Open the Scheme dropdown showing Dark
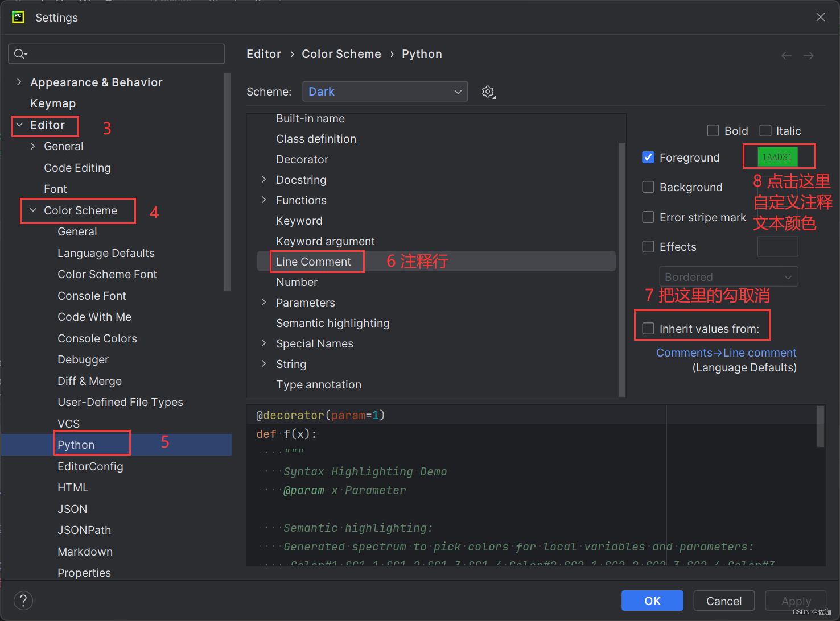Image resolution: width=840 pixels, height=621 pixels. coord(385,92)
